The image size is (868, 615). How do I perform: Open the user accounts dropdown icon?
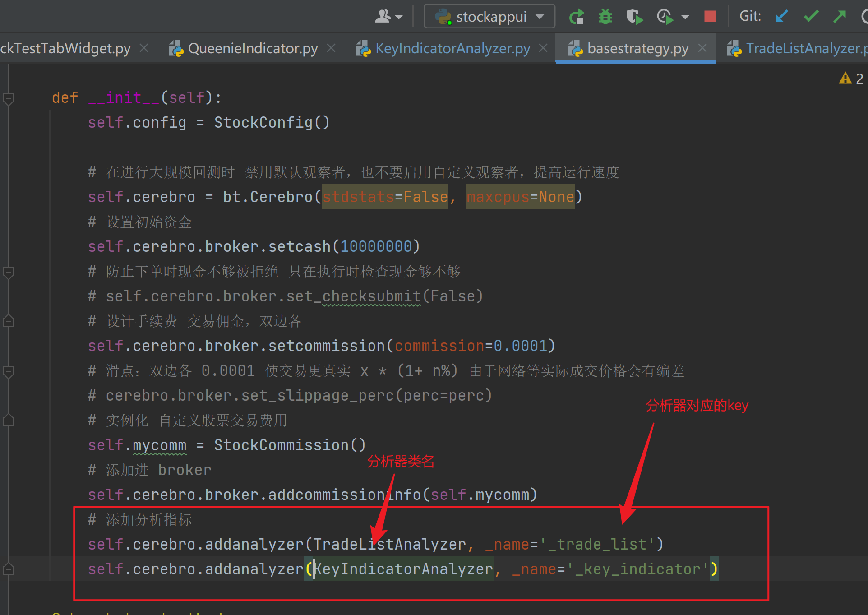[x=388, y=17]
